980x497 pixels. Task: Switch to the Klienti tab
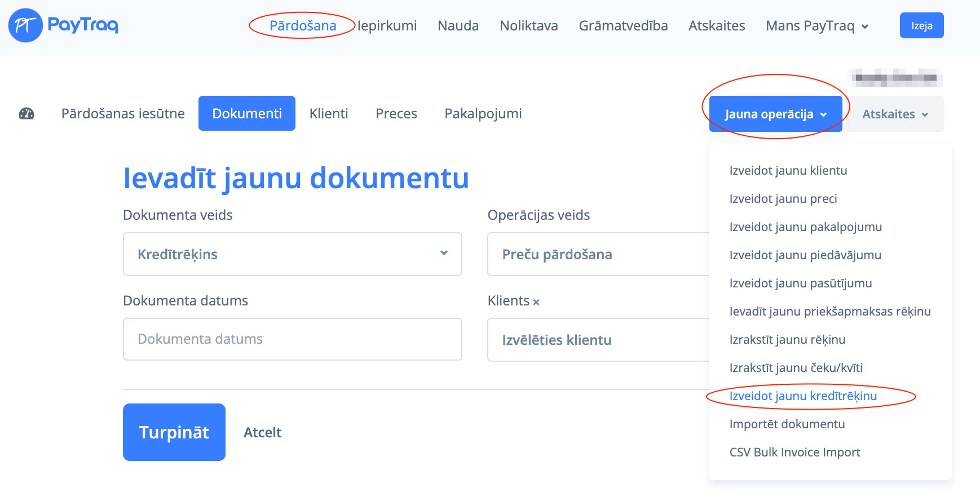coord(329,114)
